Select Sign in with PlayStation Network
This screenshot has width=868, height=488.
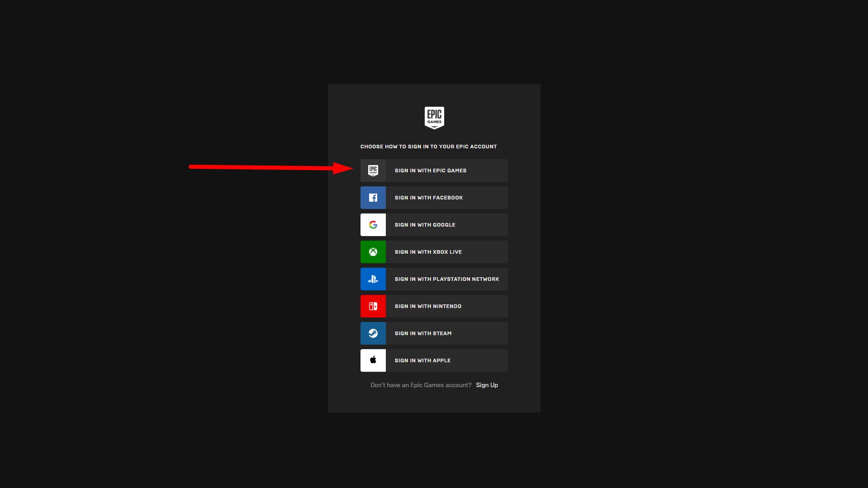(446, 279)
